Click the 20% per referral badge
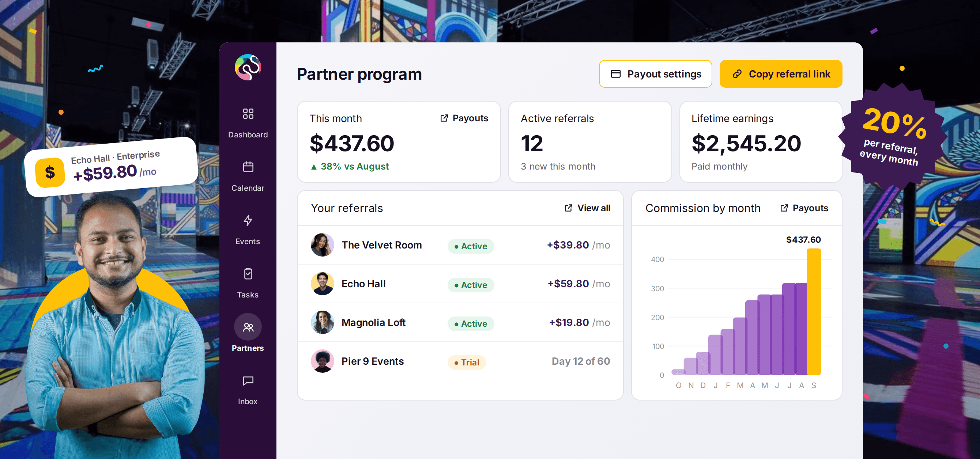The image size is (980, 459). [892, 136]
